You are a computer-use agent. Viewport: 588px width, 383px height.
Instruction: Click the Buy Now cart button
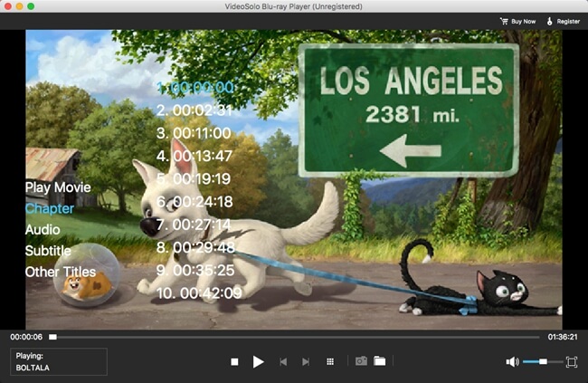point(517,22)
